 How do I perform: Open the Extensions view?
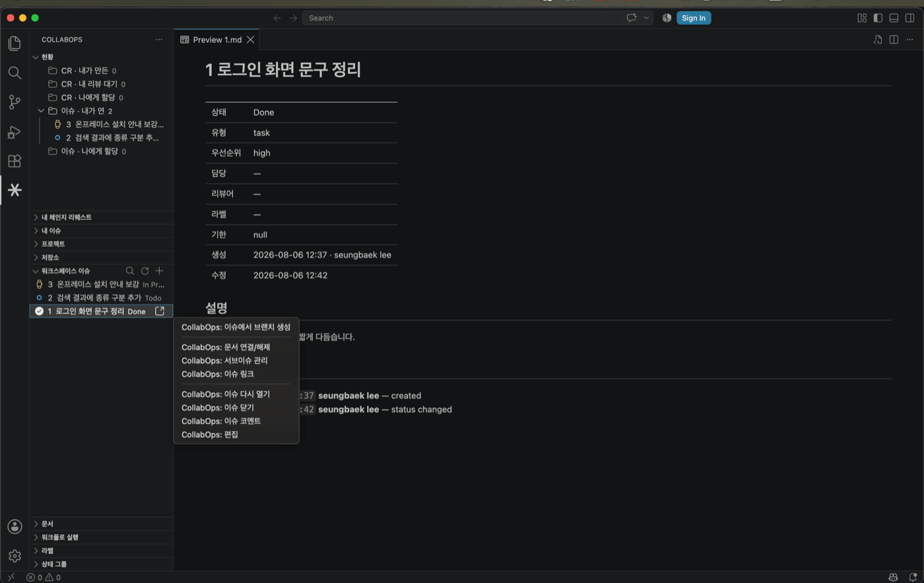15,161
